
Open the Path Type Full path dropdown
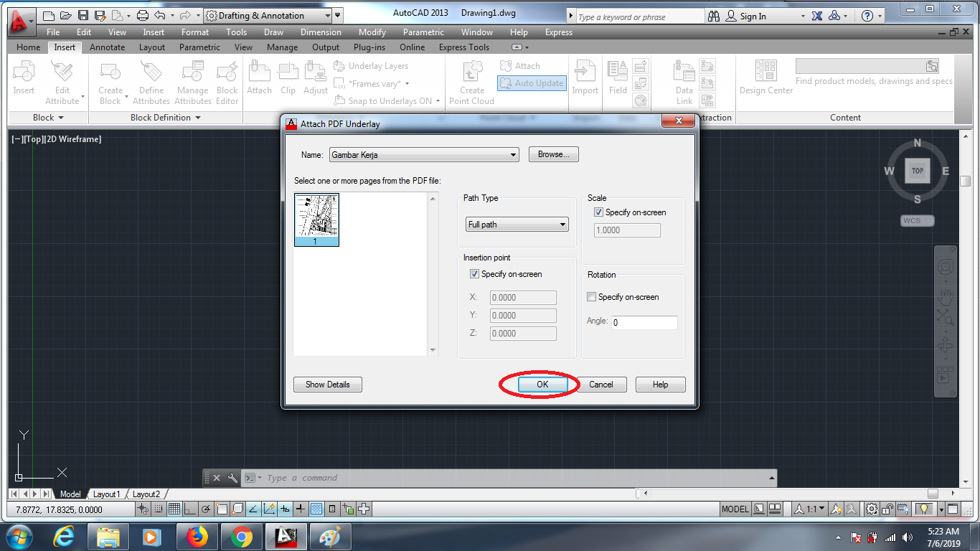click(517, 225)
